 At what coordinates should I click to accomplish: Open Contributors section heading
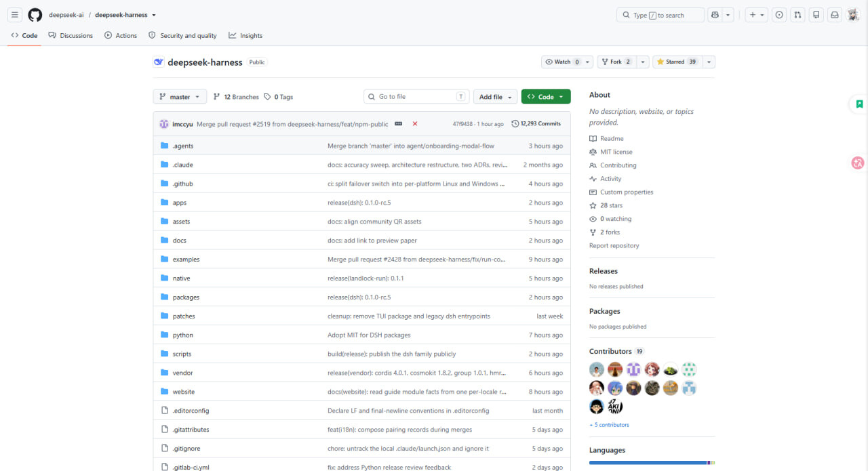[x=610, y=351]
